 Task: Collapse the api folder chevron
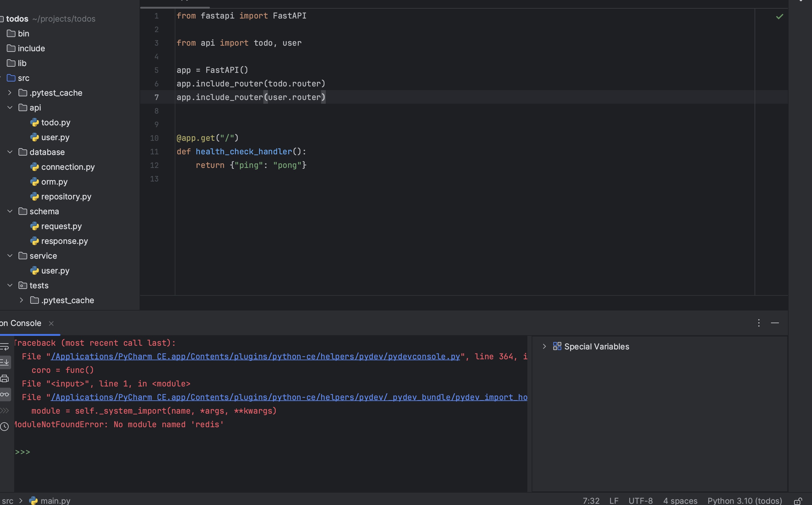[10, 107]
